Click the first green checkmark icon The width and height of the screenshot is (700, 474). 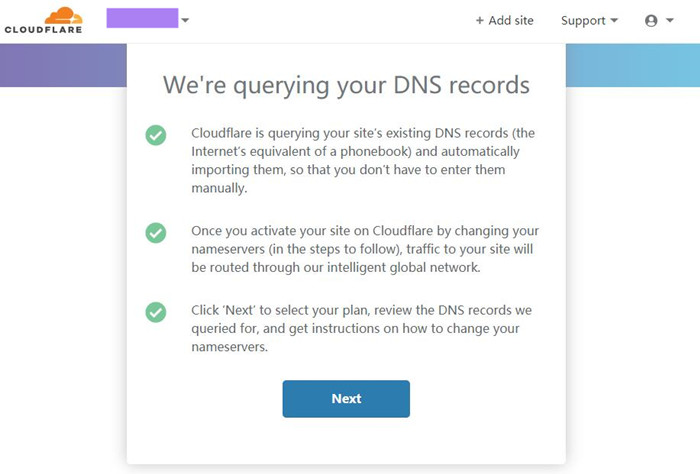[x=156, y=135]
